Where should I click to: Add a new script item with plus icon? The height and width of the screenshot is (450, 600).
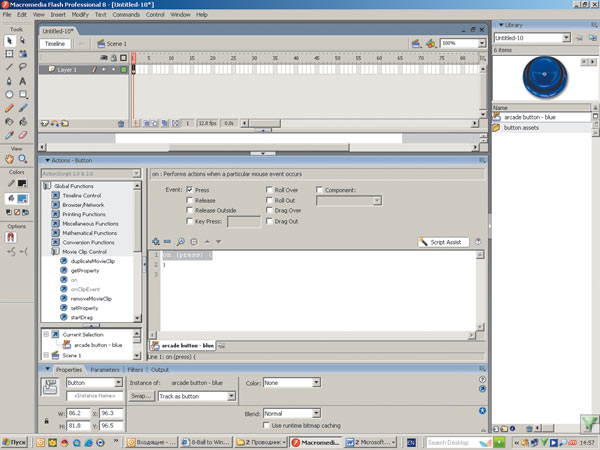[155, 242]
